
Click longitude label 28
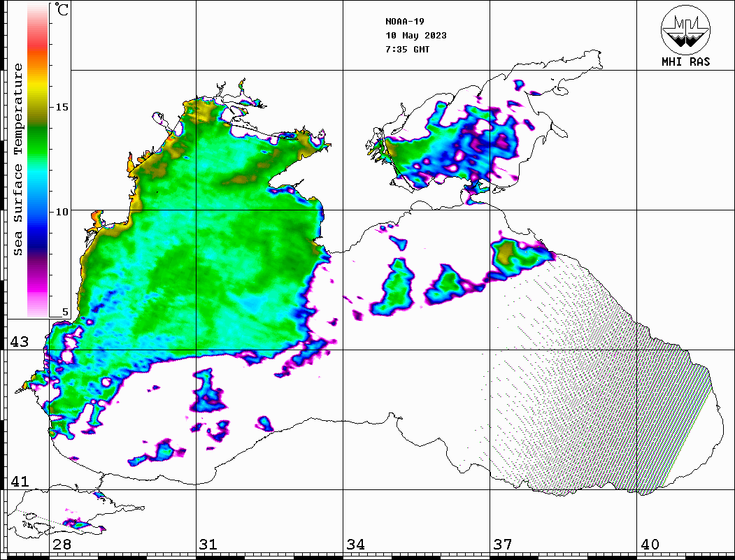pos(62,545)
